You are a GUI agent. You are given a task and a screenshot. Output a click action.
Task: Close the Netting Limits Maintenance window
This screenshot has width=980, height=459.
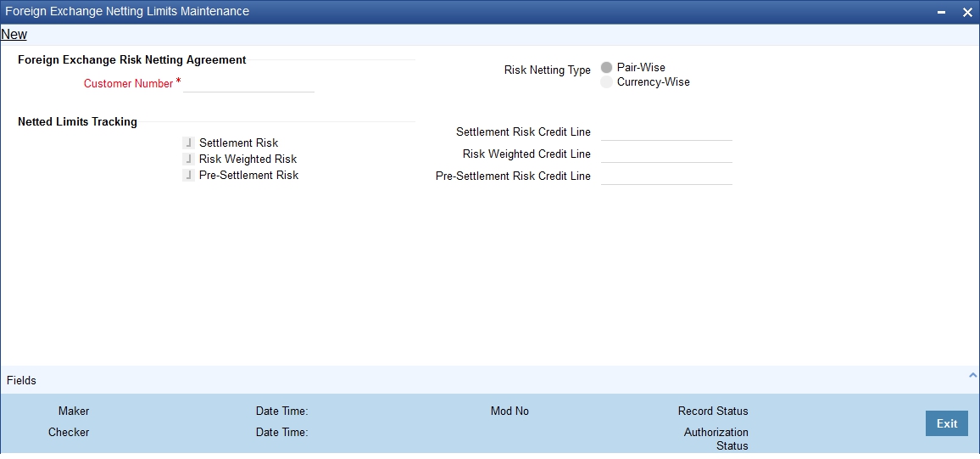967,13
